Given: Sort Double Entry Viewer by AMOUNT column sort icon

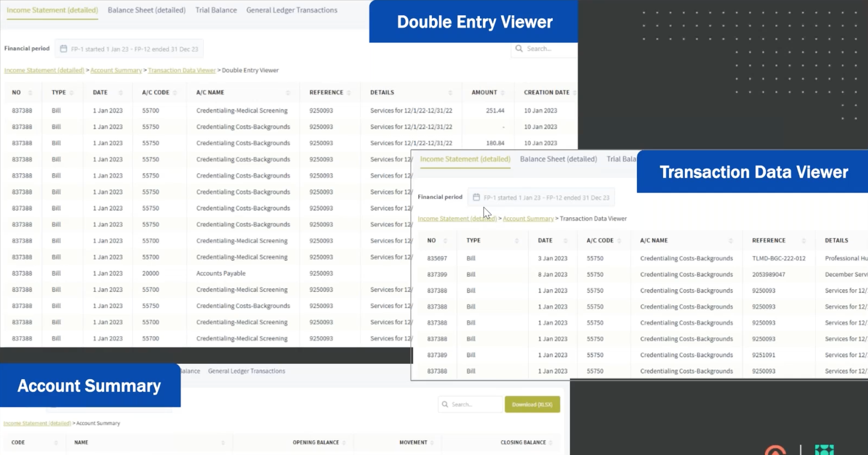Looking at the screenshot, I should click(x=503, y=93).
